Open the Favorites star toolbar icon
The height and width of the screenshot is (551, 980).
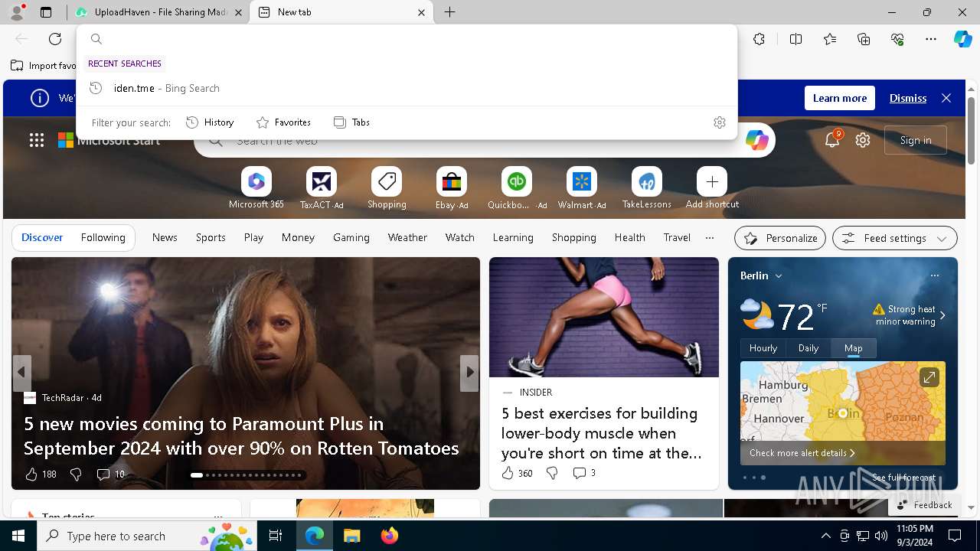click(830, 39)
